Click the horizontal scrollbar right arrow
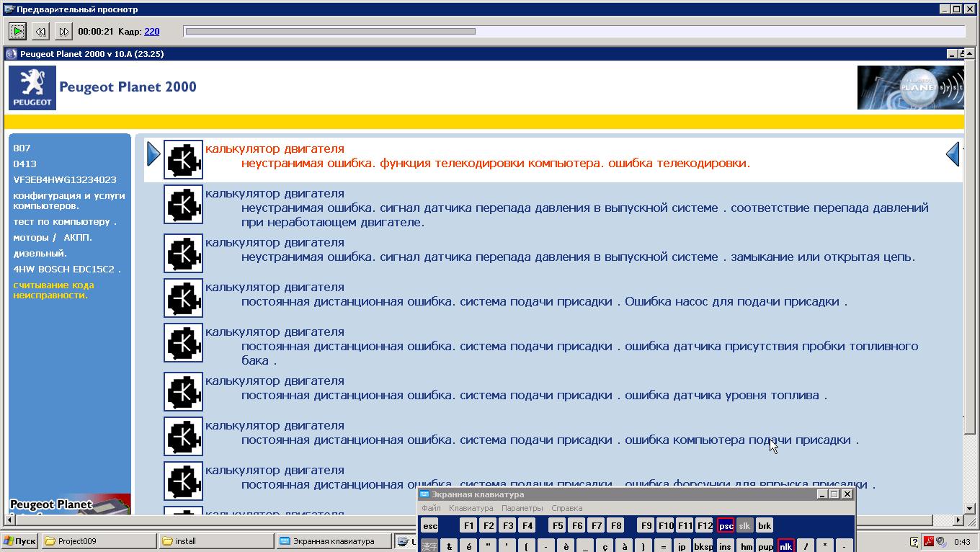Screen dimensions: 980x552 (x=959, y=519)
